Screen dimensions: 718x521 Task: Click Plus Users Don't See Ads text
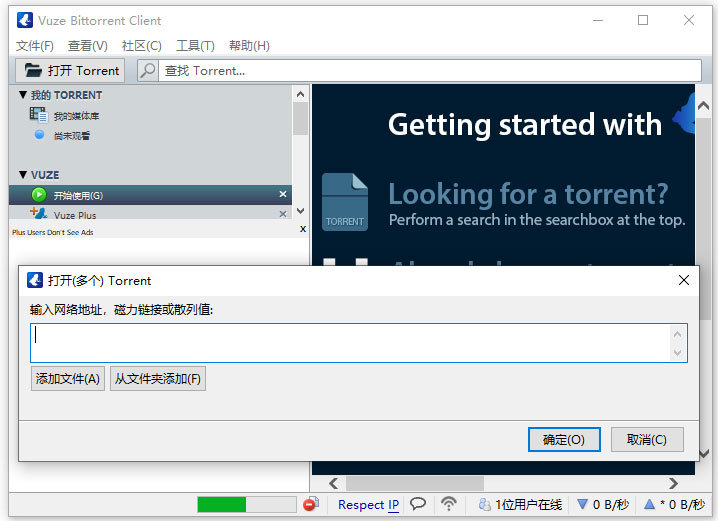tap(53, 233)
